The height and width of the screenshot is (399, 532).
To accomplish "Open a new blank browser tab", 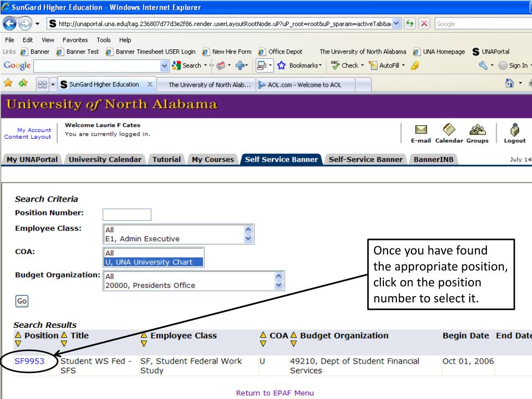I will coord(363,85).
